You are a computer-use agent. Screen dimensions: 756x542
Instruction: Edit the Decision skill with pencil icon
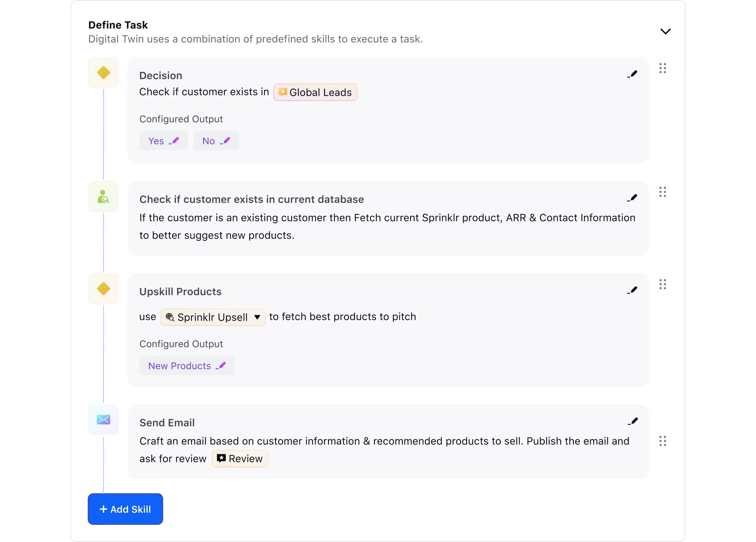click(632, 74)
